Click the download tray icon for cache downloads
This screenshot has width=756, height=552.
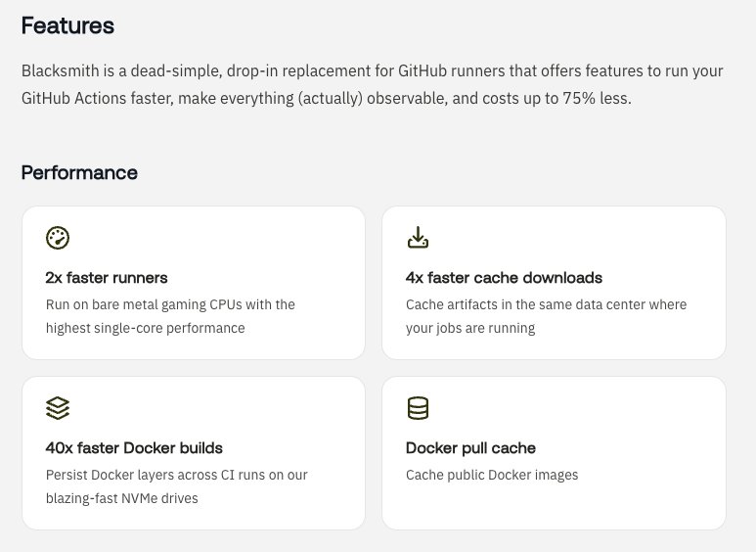coord(418,238)
